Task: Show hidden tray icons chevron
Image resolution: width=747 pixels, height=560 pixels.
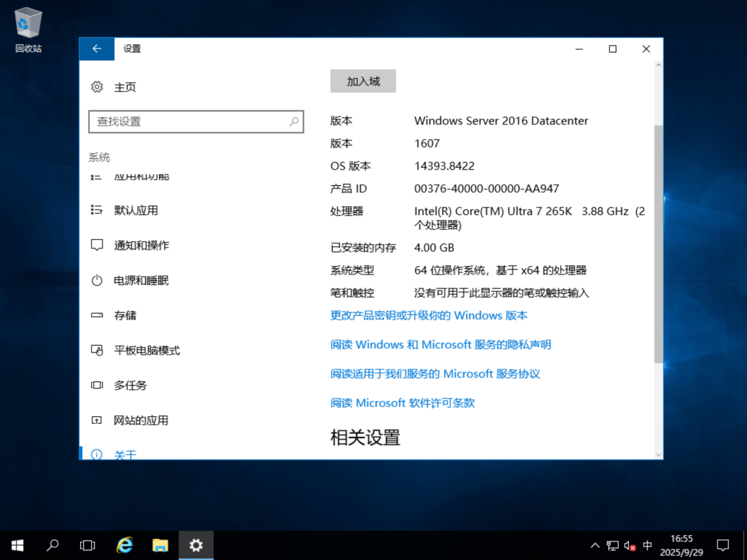Action: (595, 545)
